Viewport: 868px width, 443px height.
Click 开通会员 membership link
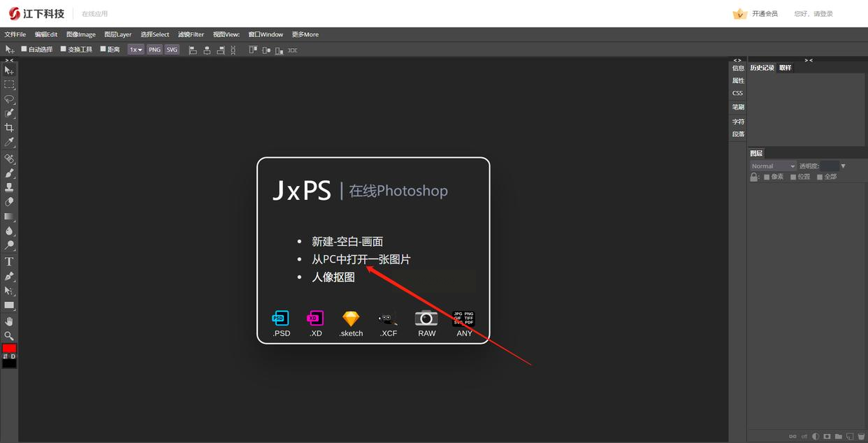[x=765, y=14]
